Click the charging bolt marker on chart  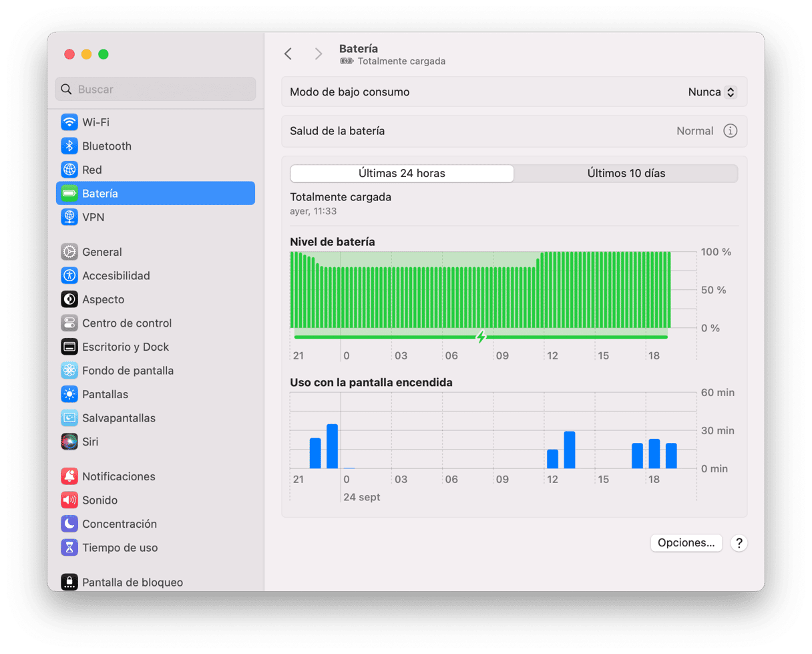481,337
